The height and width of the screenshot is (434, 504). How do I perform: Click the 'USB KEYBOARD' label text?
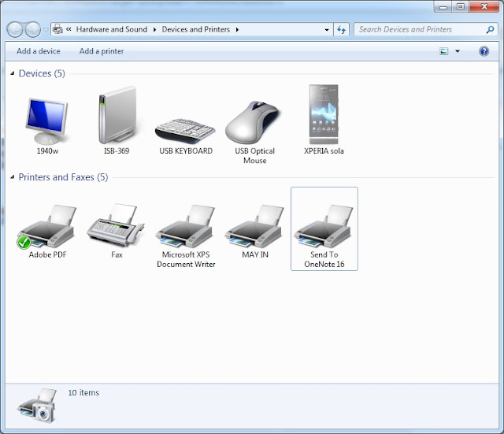point(186,150)
